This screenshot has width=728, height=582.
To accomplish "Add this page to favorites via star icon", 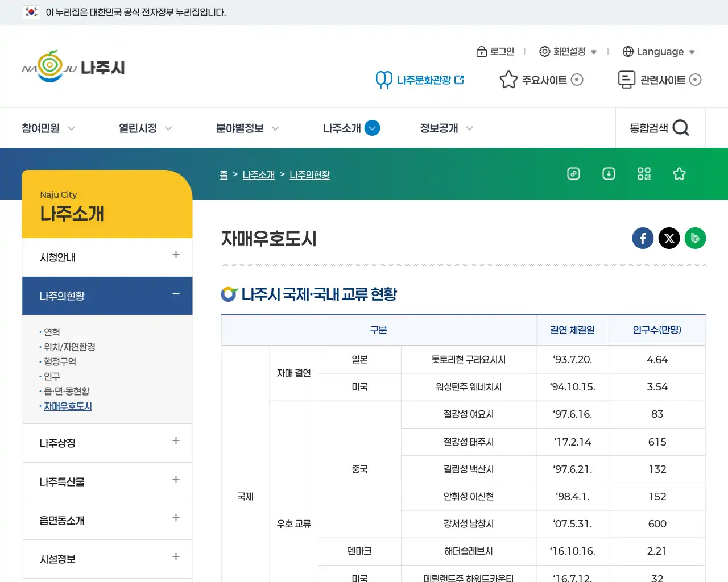I will pos(679,174).
